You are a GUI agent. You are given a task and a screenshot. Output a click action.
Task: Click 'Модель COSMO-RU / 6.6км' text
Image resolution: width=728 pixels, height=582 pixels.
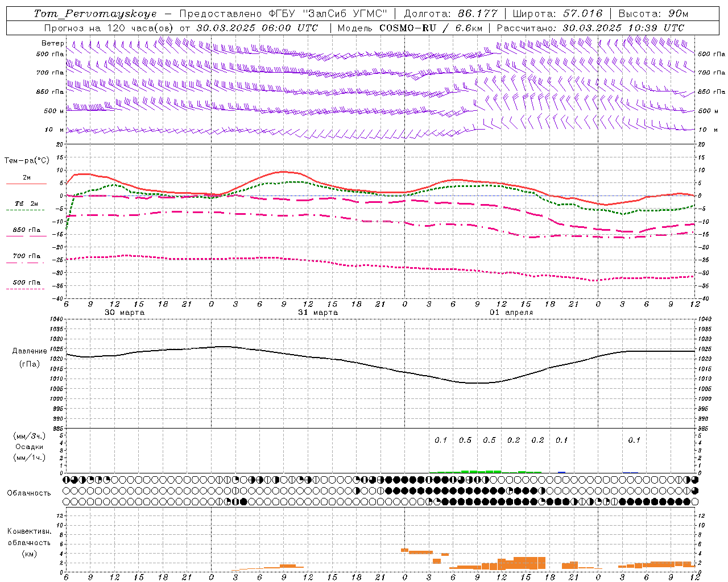pos(410,28)
